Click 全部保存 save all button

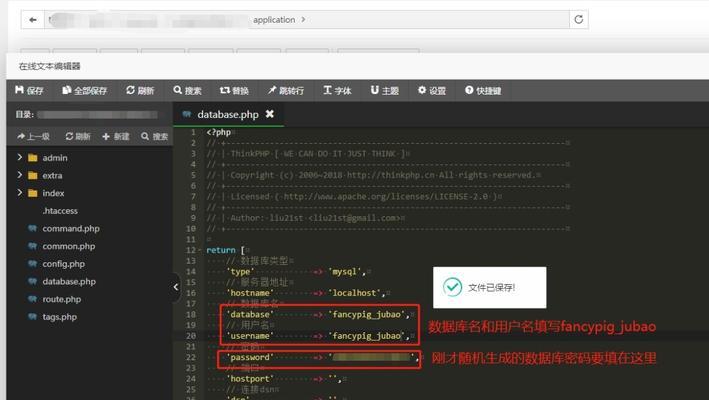pyautogui.click(x=85, y=90)
